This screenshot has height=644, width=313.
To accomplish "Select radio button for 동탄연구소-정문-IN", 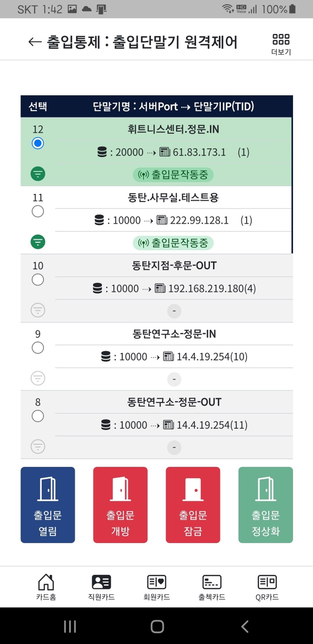I will click(x=38, y=348).
